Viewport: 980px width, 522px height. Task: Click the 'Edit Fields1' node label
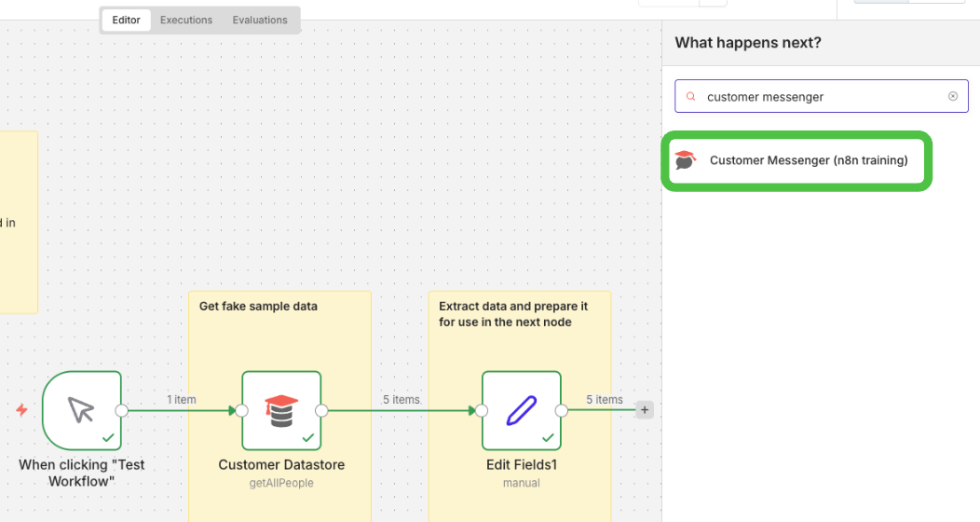coord(522,464)
